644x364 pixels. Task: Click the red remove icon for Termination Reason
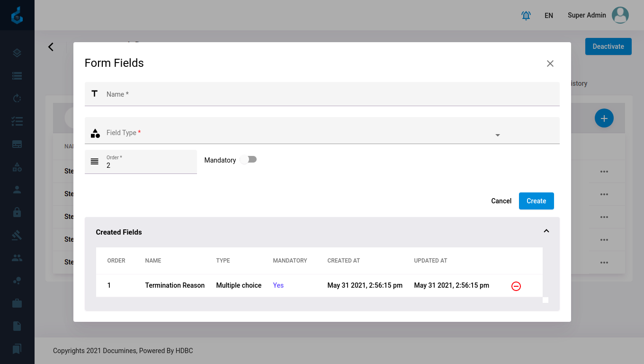(x=516, y=286)
